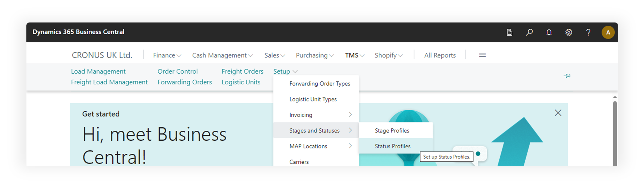Click the company information document icon
Viewport: 644px width, 188px height.
click(510, 32)
